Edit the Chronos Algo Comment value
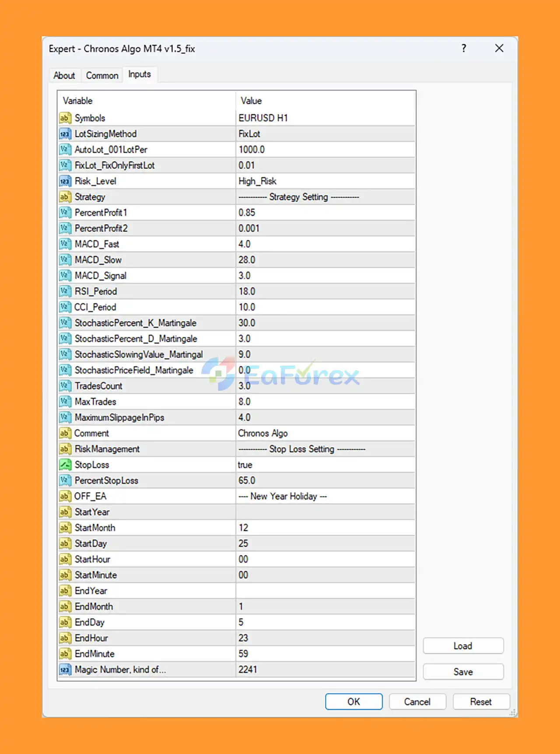 [325, 433]
